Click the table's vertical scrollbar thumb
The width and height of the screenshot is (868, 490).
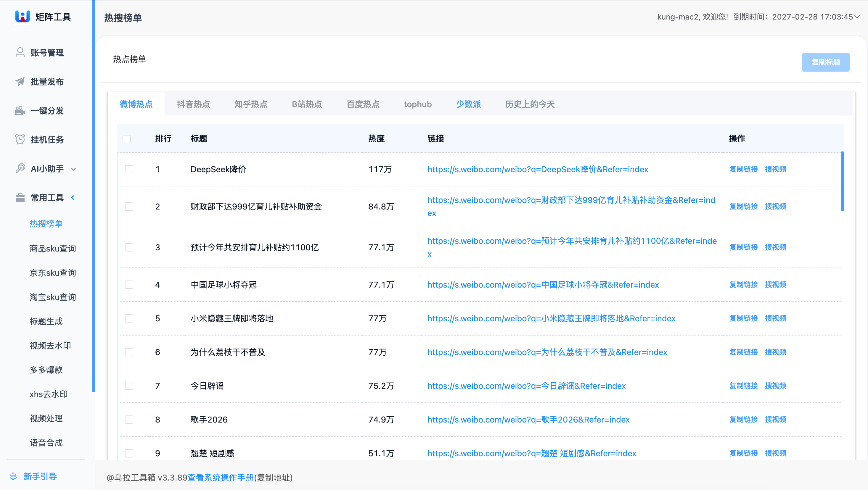click(842, 181)
